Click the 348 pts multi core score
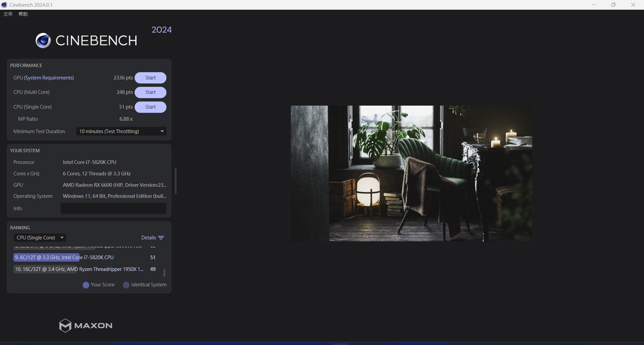 [125, 93]
